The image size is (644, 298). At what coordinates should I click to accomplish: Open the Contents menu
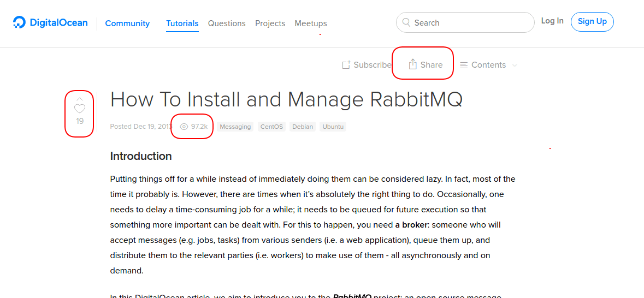pos(488,65)
